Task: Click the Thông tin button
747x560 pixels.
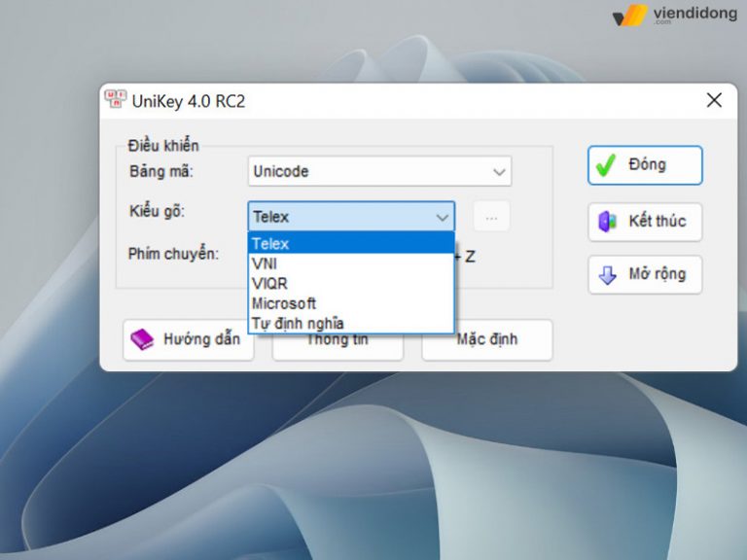Action: point(338,347)
